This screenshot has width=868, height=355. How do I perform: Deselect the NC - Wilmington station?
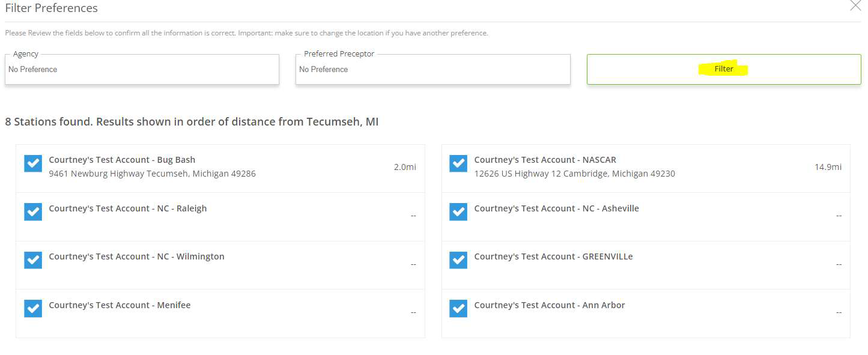pyautogui.click(x=33, y=260)
